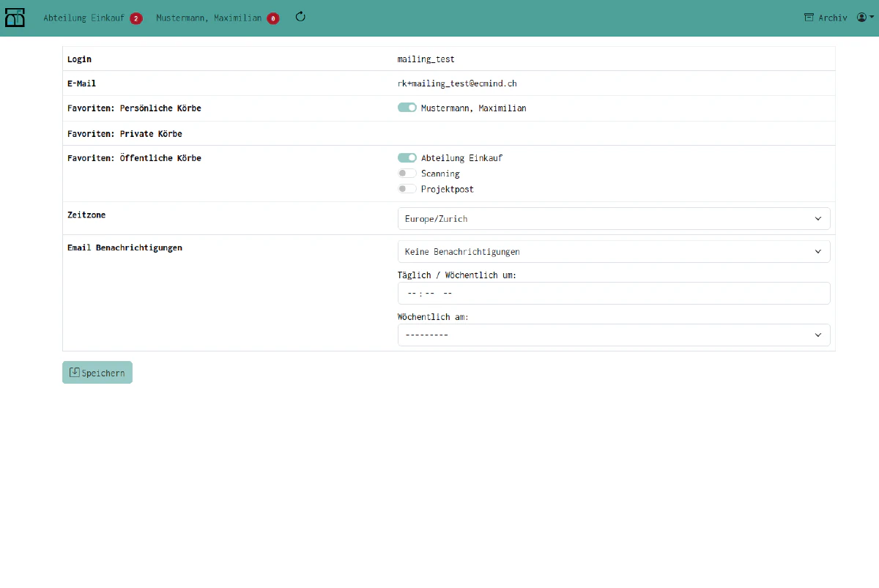Screen dimensions: 879x588
Task: Click the login value mailing_test
Action: [x=426, y=59]
